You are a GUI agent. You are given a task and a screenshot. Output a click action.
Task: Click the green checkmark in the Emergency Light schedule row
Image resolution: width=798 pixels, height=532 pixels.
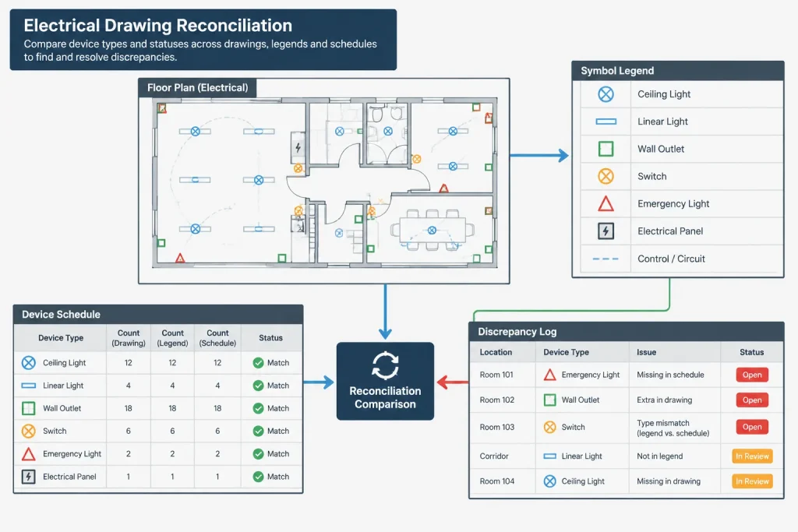pos(259,453)
